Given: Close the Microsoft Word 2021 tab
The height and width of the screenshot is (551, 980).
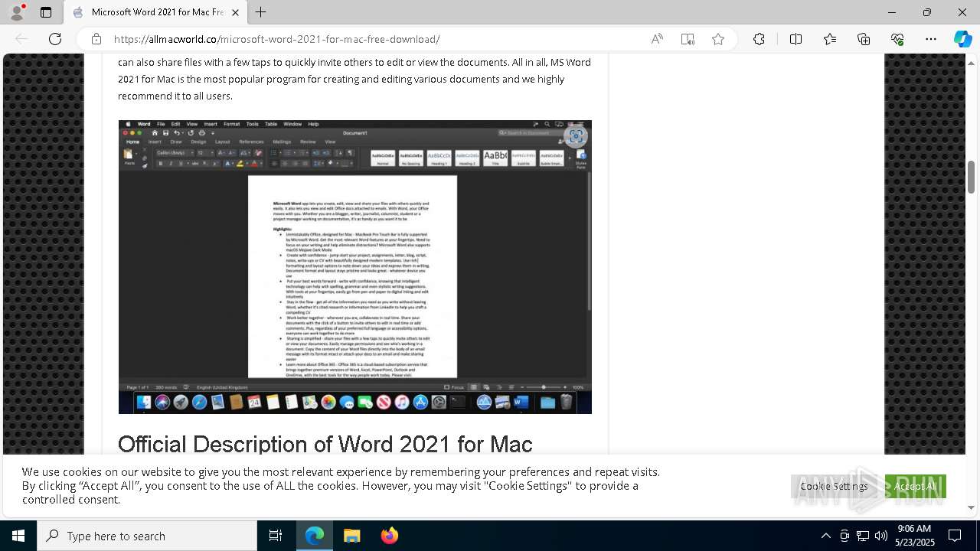Looking at the screenshot, I should point(235,12).
